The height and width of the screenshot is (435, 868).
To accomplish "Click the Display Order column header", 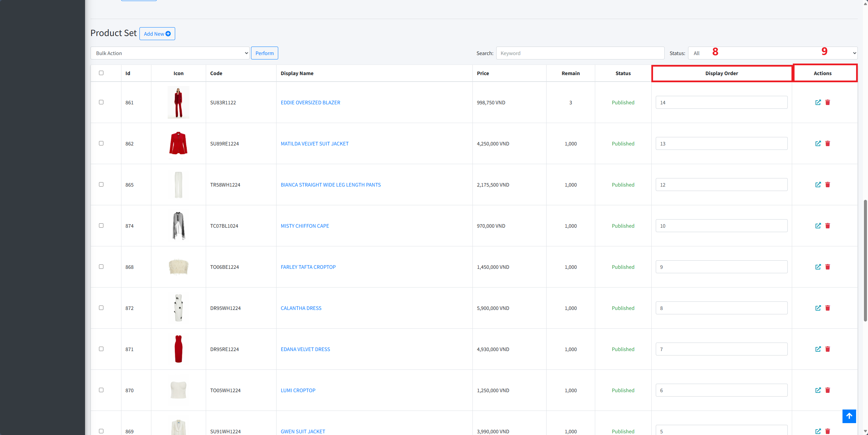I will pos(721,73).
